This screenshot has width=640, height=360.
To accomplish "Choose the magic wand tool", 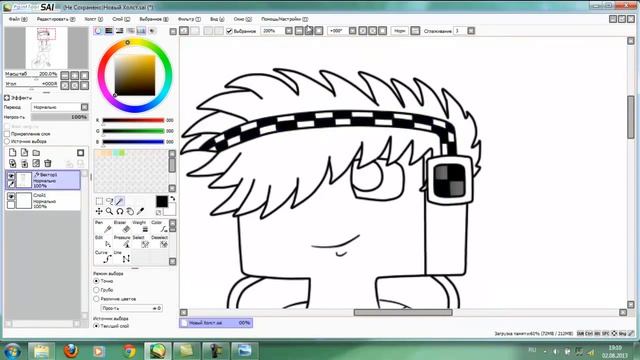I will tap(120, 201).
